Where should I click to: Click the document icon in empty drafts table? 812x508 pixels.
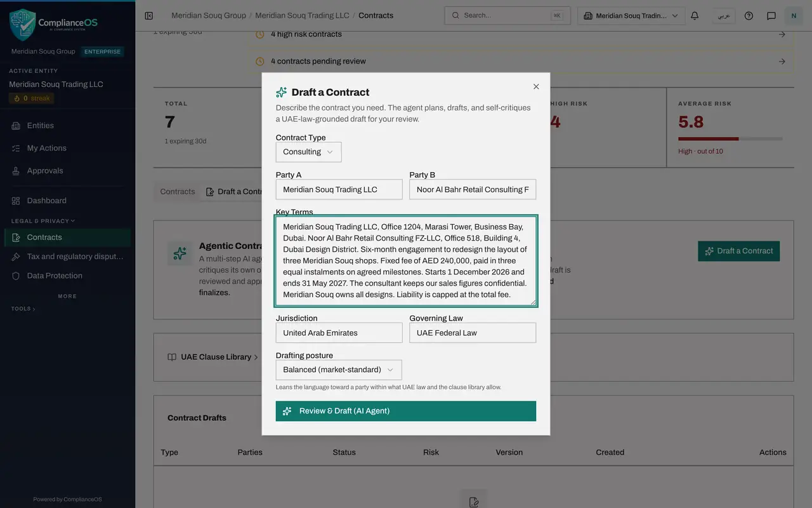tap(473, 501)
